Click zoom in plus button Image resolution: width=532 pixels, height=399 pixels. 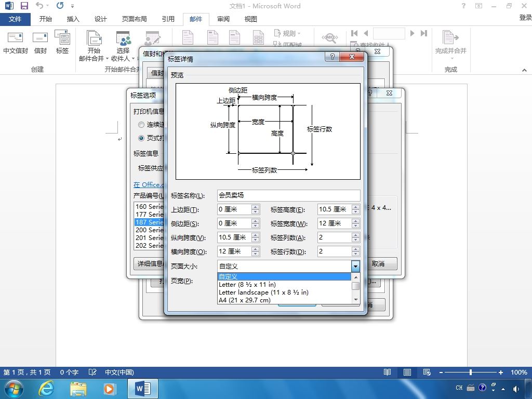[500, 372]
